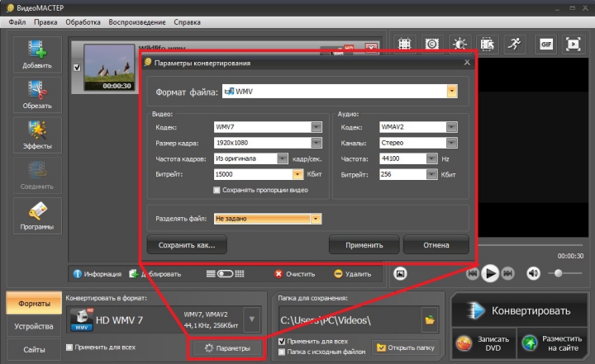The width and height of the screenshot is (595, 364).
Task: Open the Формат файла WMV dropdown
Action: pos(451,92)
